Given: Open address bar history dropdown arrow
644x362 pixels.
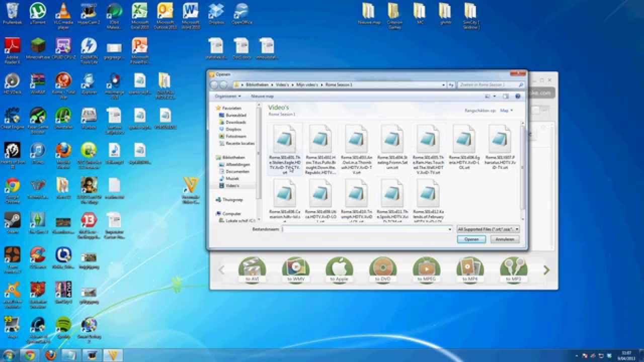Looking at the screenshot, I should [443, 85].
